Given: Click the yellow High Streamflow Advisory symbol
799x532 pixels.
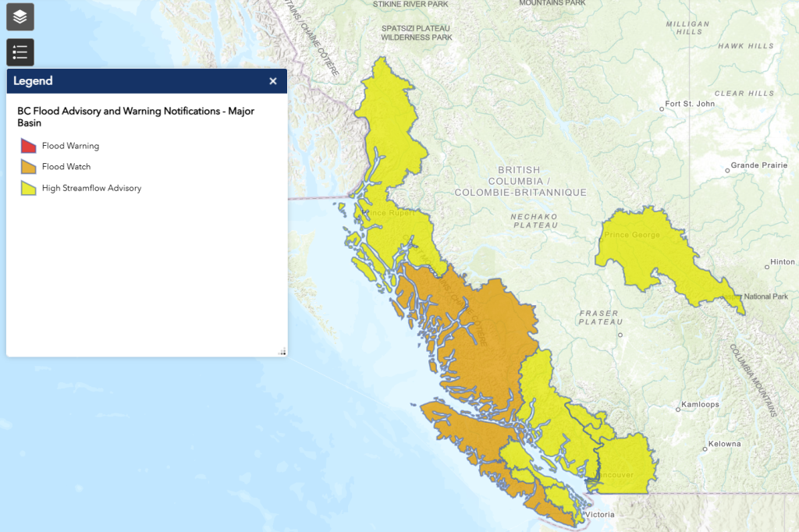Looking at the screenshot, I should pyautogui.click(x=29, y=188).
